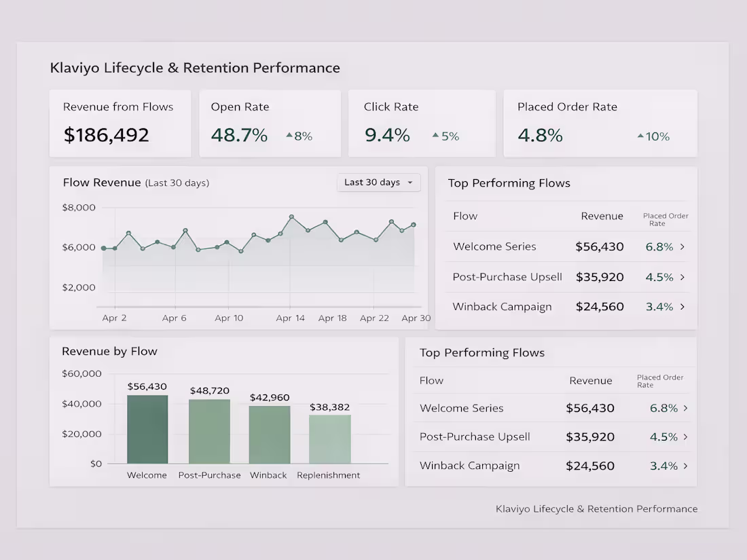Click the Placed Order Rate 10% trend arrow
747x560 pixels.
tap(641, 136)
